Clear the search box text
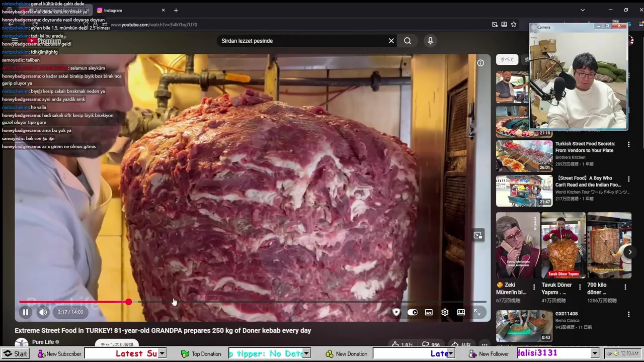The height and width of the screenshot is (362, 644). 391,41
